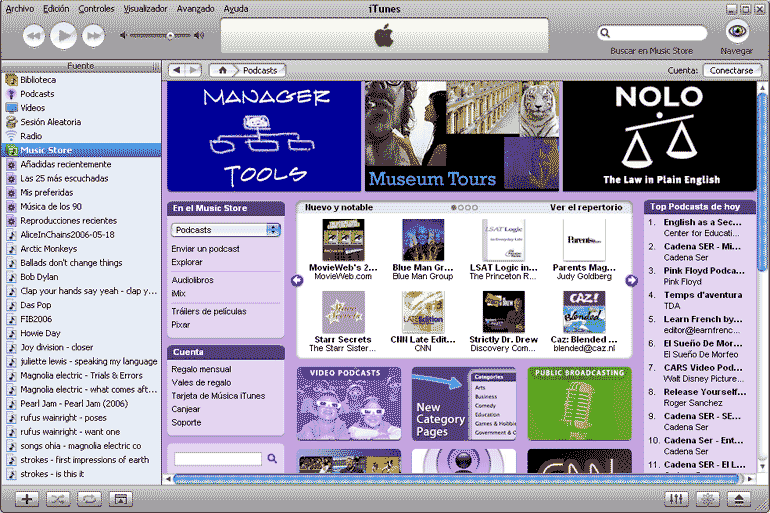Mute via the low-volume speaker icon
The image size is (770, 513).
(123, 35)
